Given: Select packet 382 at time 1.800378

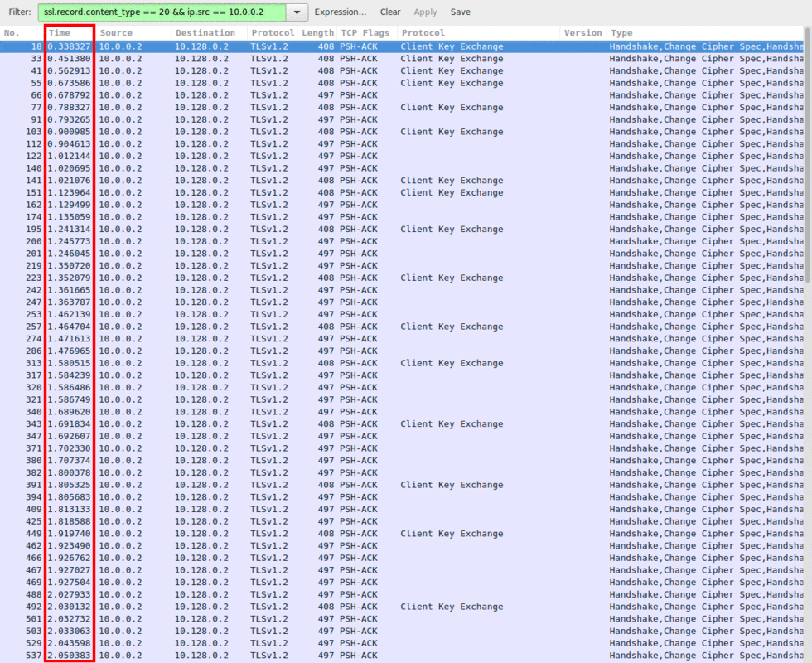Looking at the screenshot, I should [x=402, y=472].
